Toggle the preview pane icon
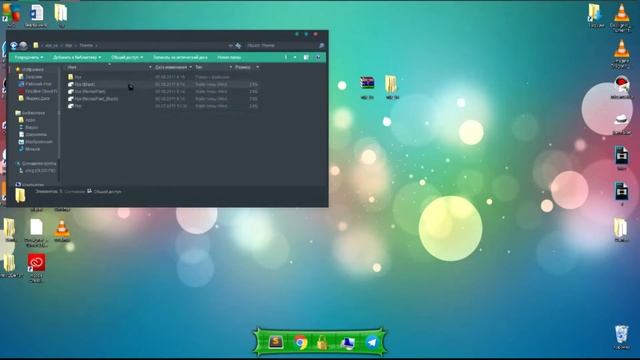This screenshot has height=360, width=640. 306,57
